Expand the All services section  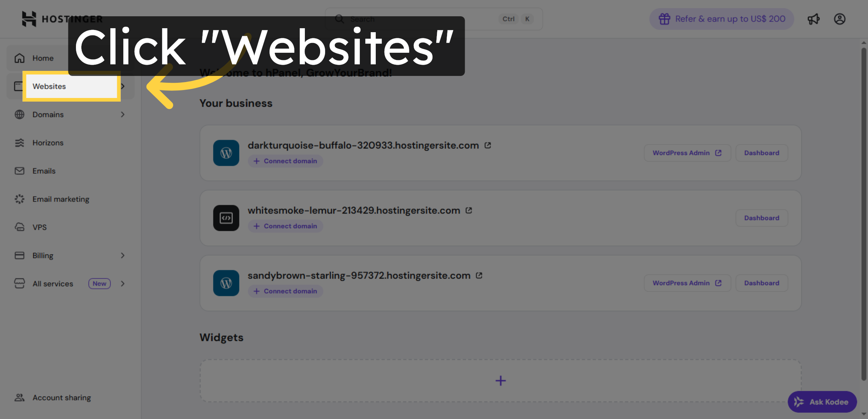pos(123,283)
